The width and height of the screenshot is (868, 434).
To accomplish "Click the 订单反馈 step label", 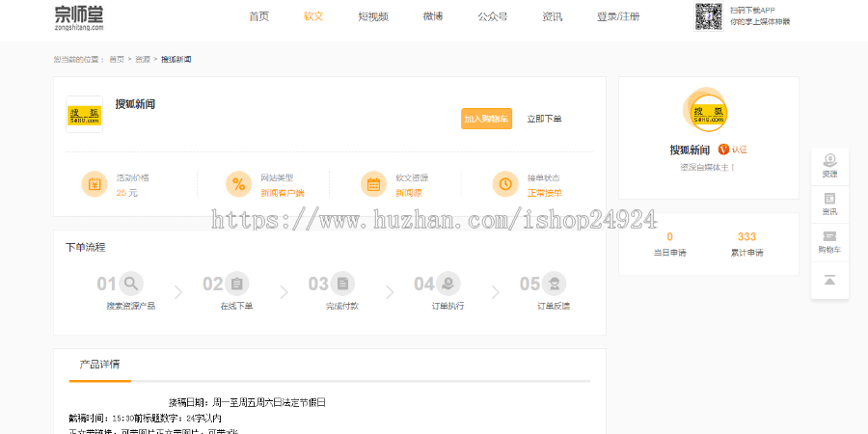I will pos(554,306).
